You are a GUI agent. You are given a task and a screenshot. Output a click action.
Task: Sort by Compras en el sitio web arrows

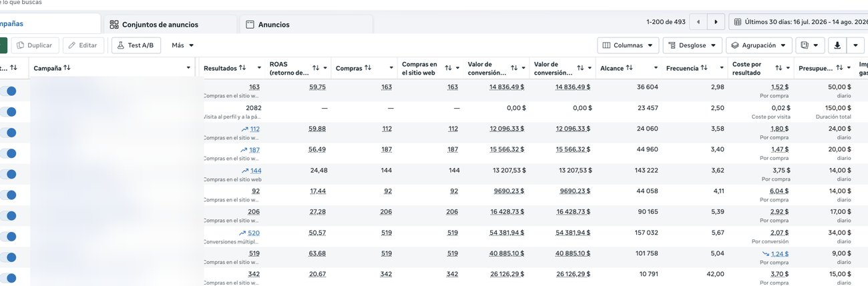448,68
